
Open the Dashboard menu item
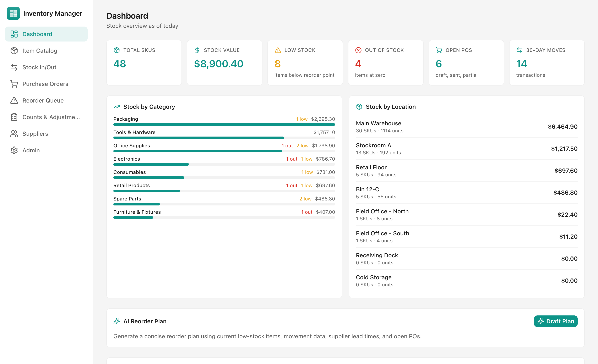(46, 34)
